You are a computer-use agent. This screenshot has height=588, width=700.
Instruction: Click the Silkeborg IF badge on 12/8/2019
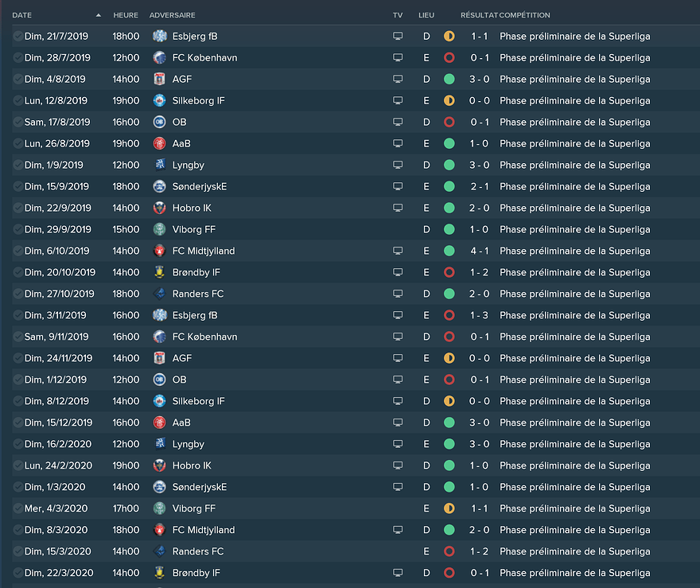pos(159,100)
